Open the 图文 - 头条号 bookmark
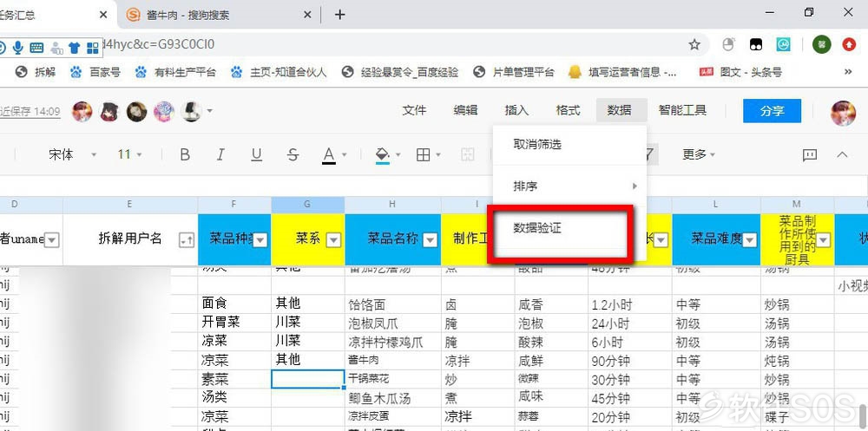The width and height of the screenshot is (868, 431). click(x=740, y=72)
